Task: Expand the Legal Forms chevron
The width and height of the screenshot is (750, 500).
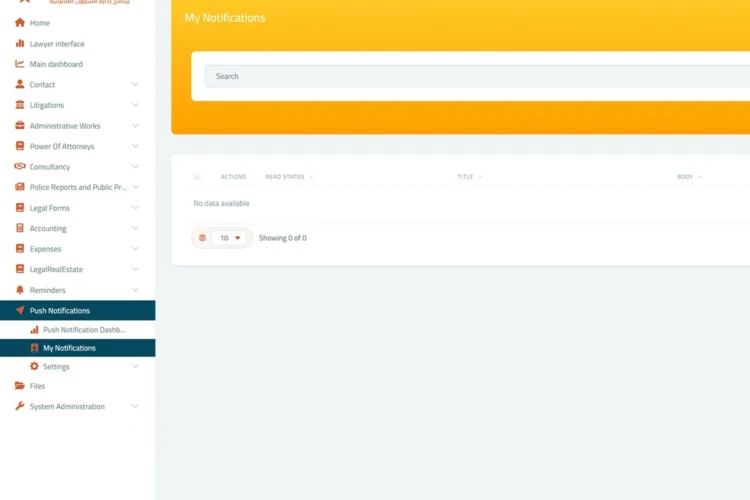Action: [135, 208]
